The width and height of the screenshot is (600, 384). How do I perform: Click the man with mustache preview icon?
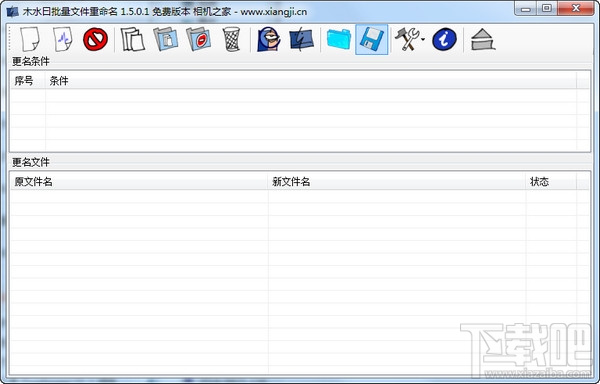click(x=269, y=39)
